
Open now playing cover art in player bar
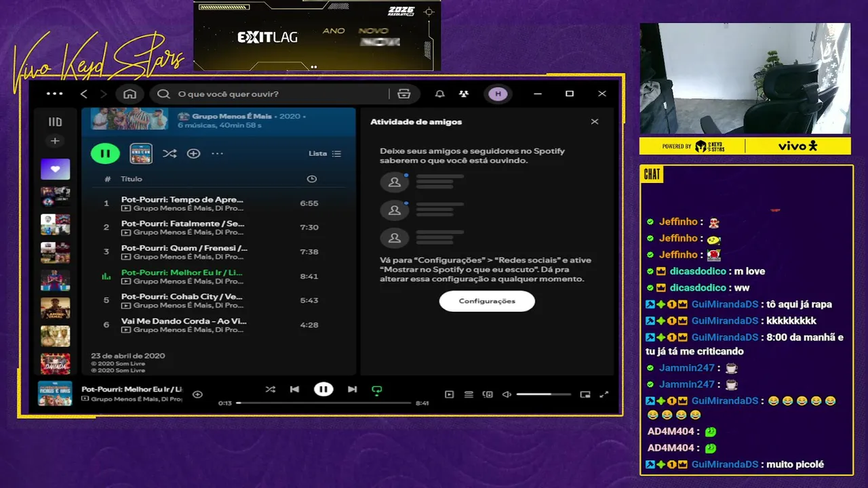55,394
